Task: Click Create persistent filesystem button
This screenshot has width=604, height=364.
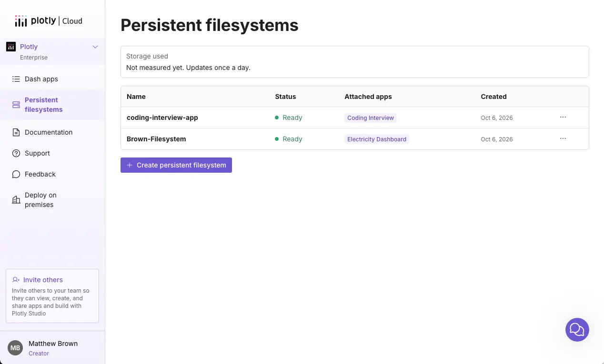Action: 176,165
